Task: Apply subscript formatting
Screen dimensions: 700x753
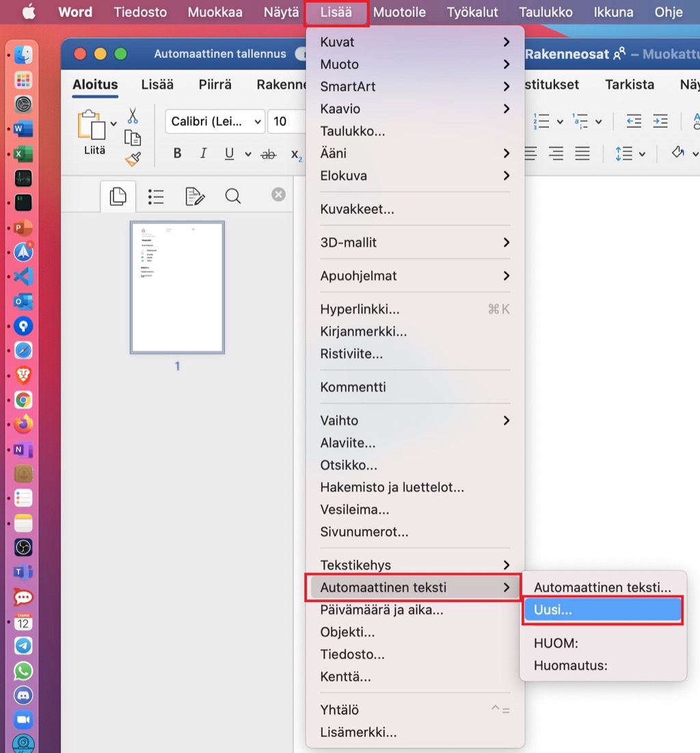Action: click(x=297, y=154)
